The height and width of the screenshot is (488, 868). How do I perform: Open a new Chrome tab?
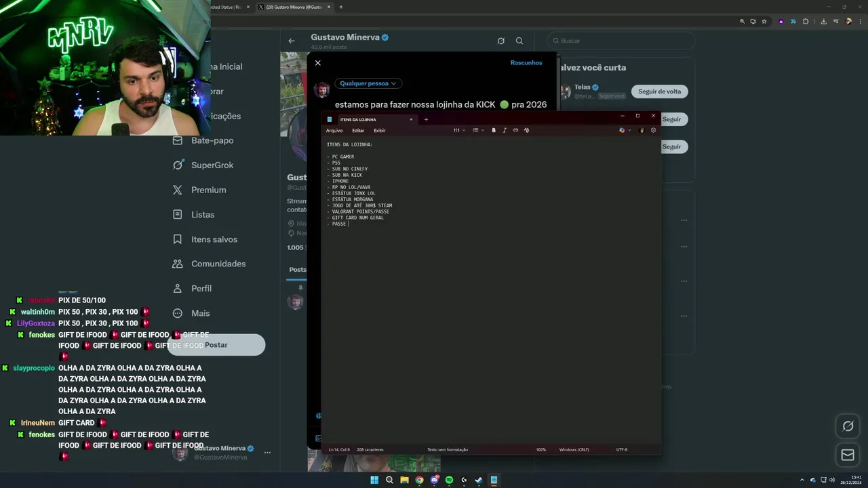(340, 7)
